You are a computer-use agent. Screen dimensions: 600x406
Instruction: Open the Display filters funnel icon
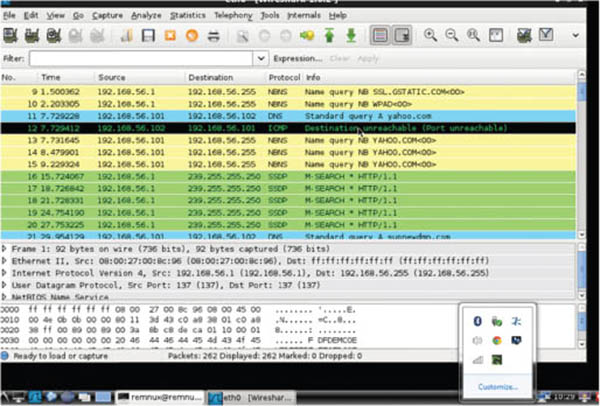tap(546, 35)
